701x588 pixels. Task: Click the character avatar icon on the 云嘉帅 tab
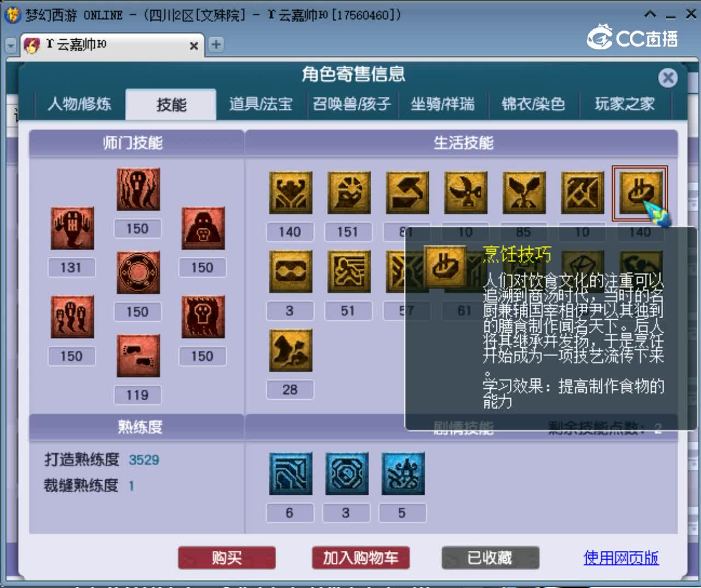point(32,45)
